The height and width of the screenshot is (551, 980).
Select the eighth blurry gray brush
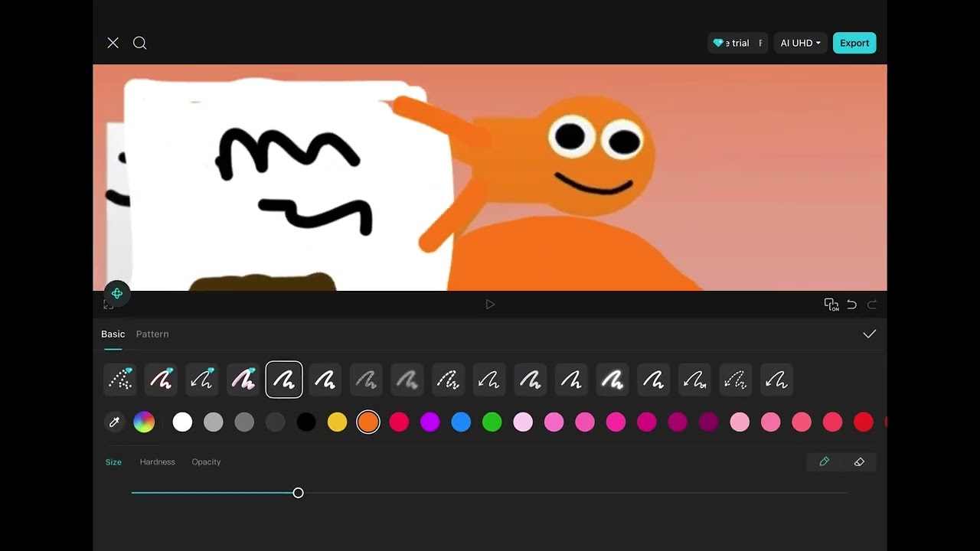click(x=407, y=380)
